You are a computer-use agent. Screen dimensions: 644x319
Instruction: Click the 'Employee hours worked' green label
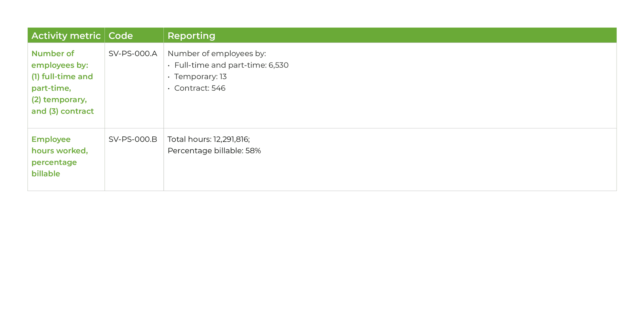pos(60,145)
